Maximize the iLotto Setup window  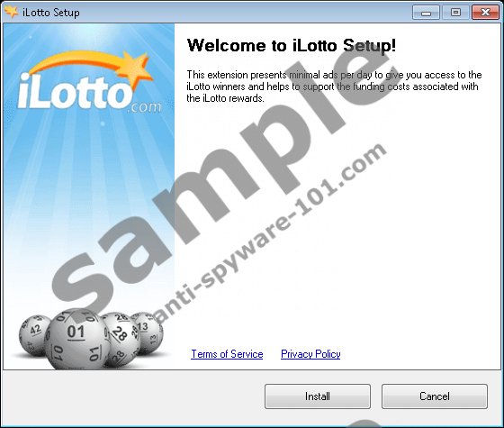(x=455, y=13)
